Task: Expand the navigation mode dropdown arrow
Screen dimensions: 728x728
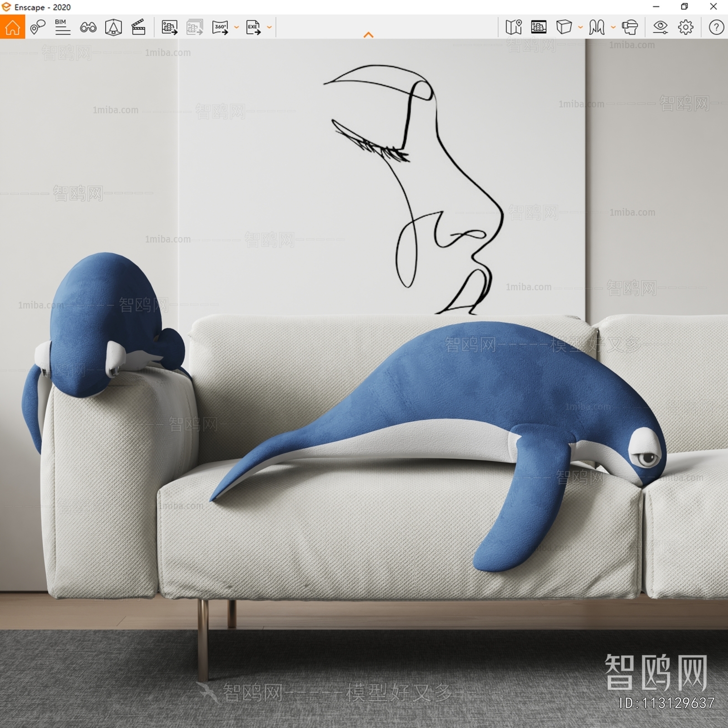Action: click(613, 27)
